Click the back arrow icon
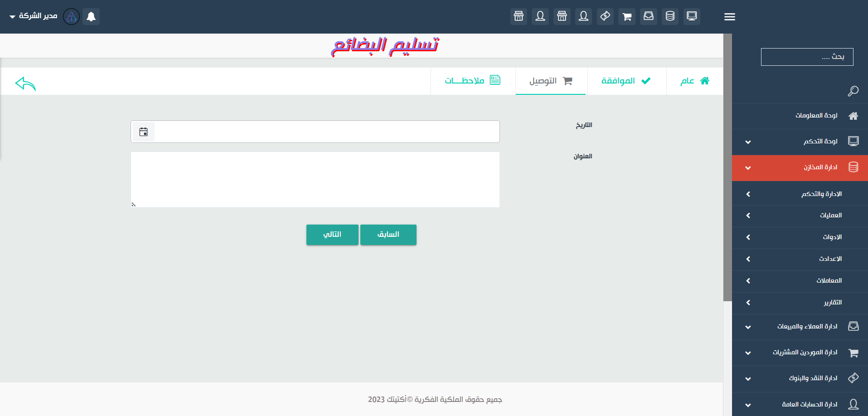The image size is (868, 416). coord(25,83)
